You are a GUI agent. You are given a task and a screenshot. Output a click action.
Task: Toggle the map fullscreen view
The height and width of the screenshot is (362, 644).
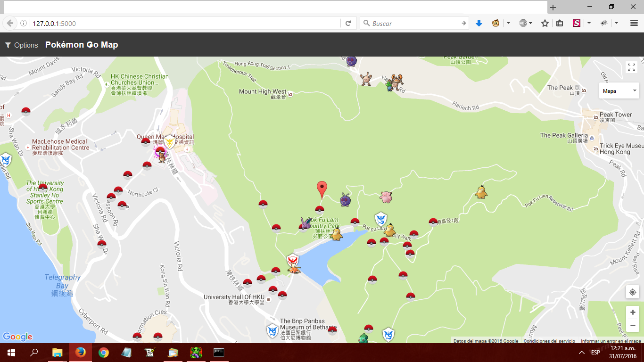tap(631, 67)
